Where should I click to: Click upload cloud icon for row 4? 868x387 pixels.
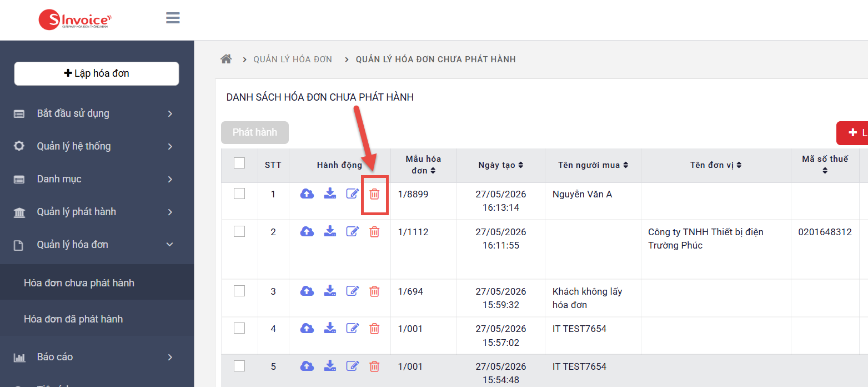307,329
